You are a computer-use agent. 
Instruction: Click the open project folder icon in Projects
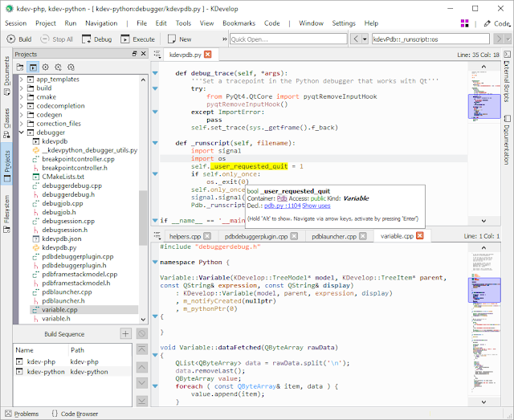pos(20,67)
